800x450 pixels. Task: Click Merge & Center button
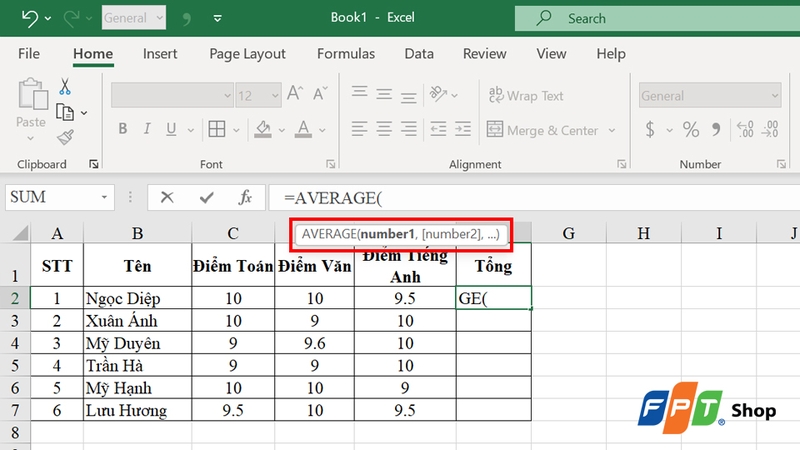(x=542, y=130)
